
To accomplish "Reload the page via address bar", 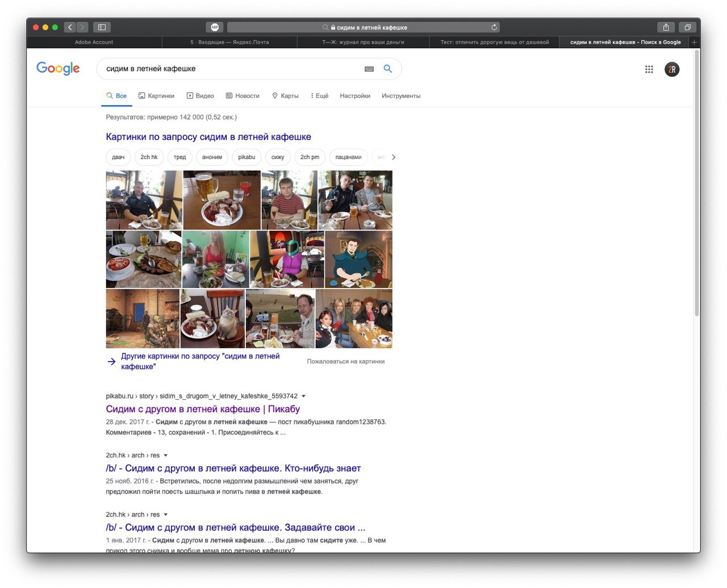I will 494,27.
